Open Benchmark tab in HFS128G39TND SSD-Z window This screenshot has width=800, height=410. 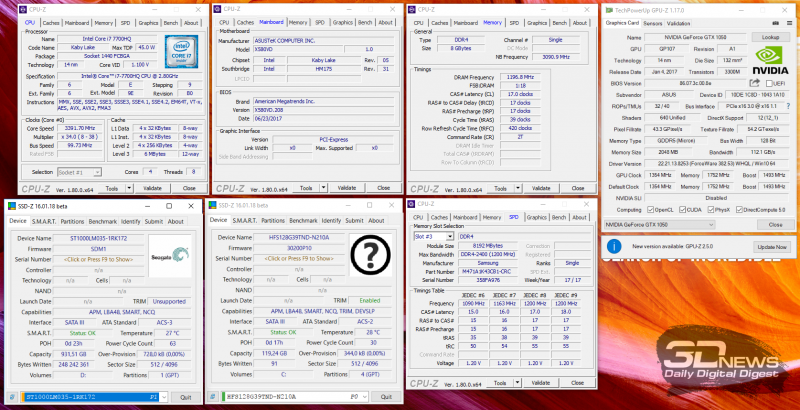pyautogui.click(x=303, y=221)
